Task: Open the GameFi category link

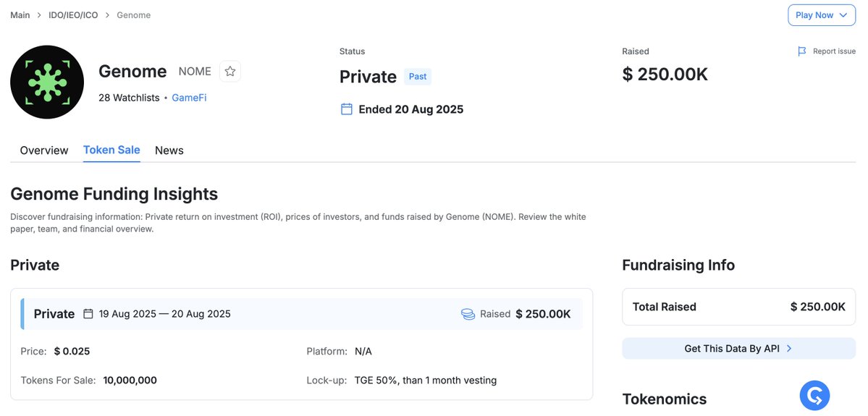Action: 189,98
